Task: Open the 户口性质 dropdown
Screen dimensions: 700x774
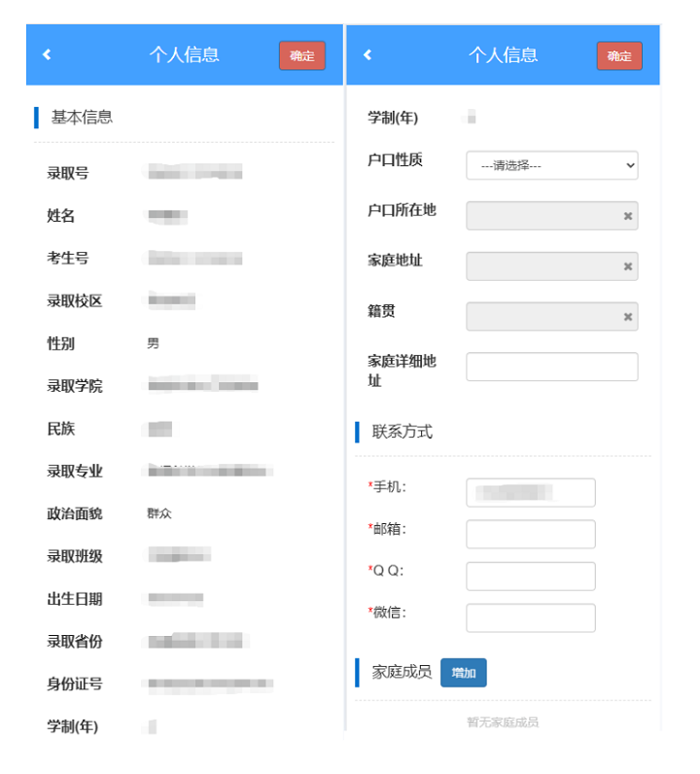Action: 551,165
